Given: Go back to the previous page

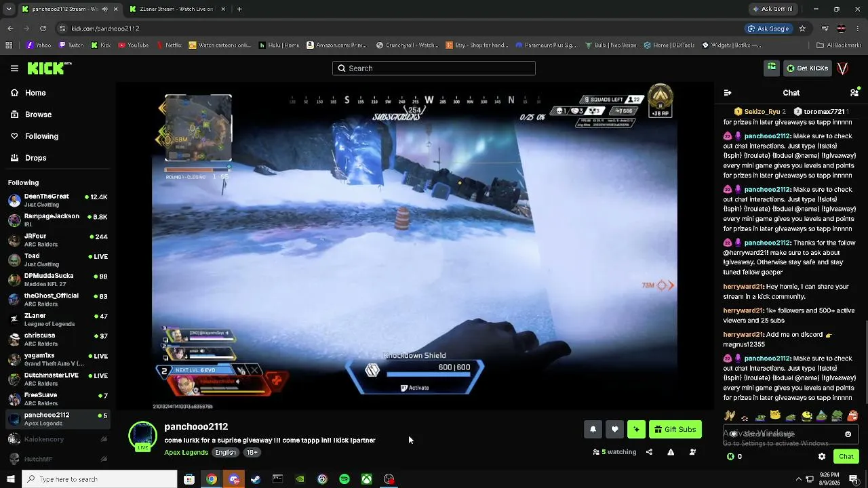Looking at the screenshot, I should point(10,28).
